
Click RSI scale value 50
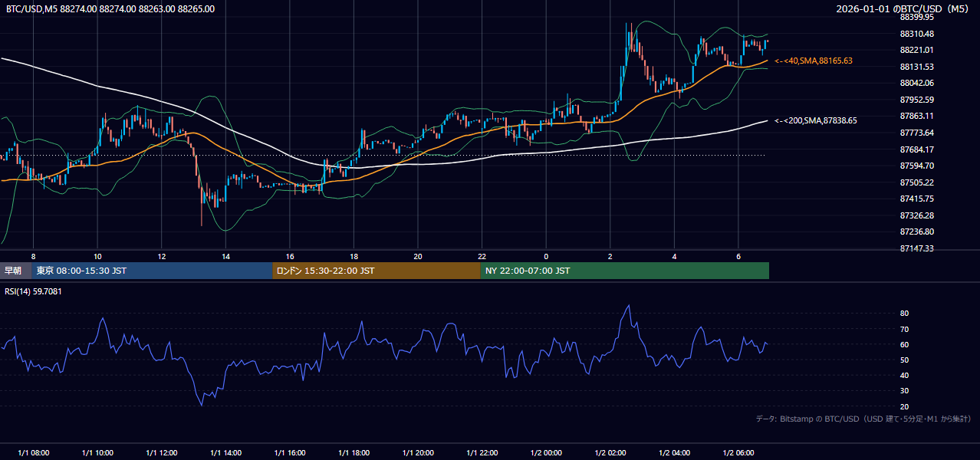[904, 360]
